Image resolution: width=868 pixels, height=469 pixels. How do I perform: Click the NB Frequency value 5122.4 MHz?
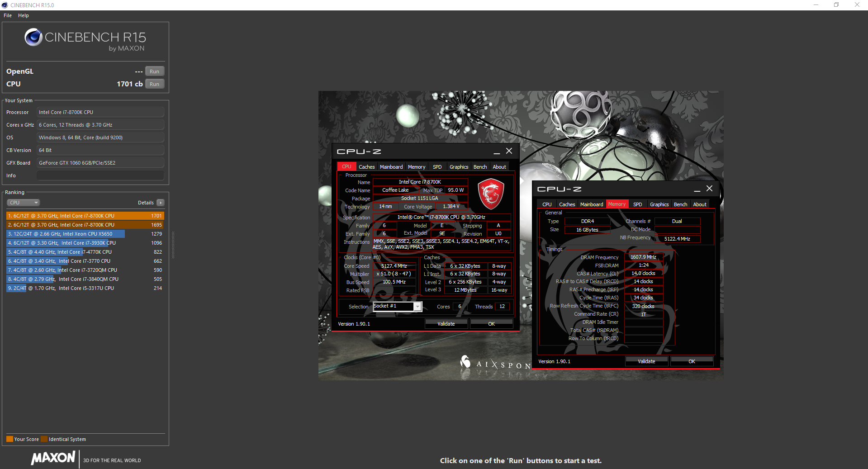click(677, 239)
